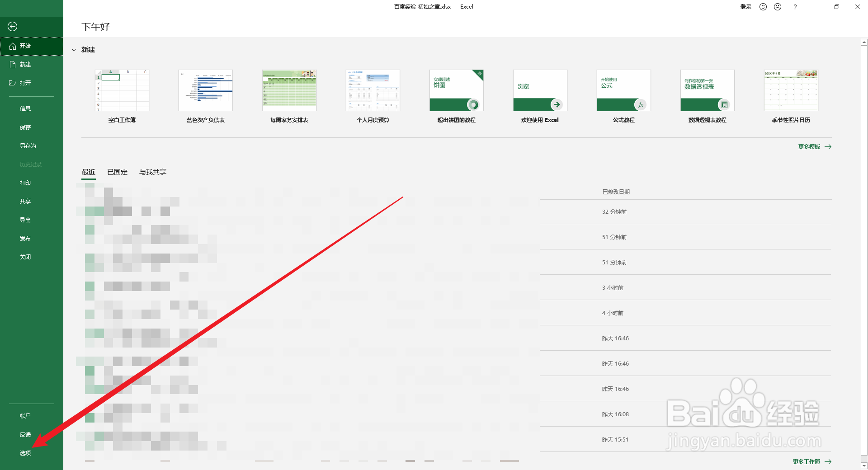Open the 公式教程 template thumbnail
This screenshot has width=868, height=470.
pos(624,90)
